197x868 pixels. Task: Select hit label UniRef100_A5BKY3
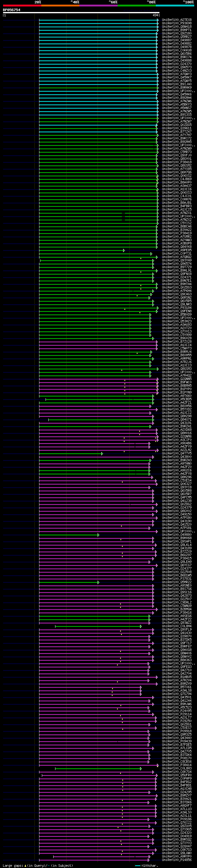coord(176,104)
